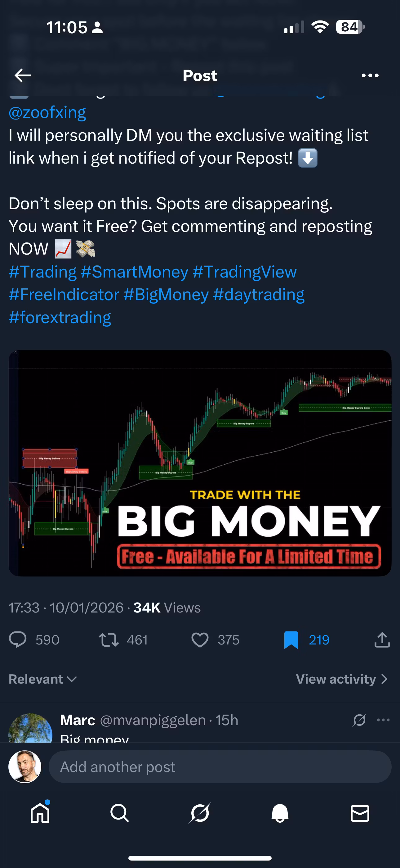Open the Notifications bell tab
This screenshot has width=400, height=868.
[280, 813]
